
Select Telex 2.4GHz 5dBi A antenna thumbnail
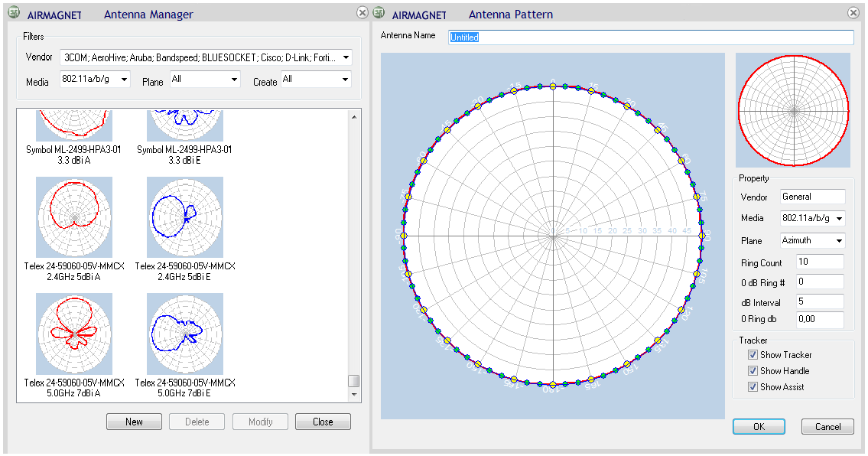click(74, 217)
